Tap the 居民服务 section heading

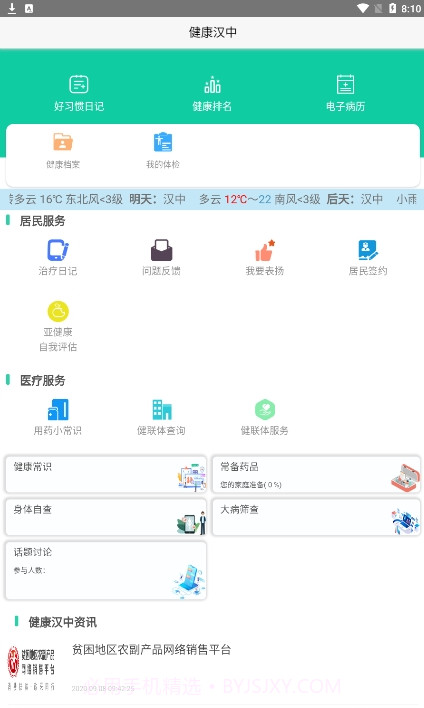(x=42, y=221)
